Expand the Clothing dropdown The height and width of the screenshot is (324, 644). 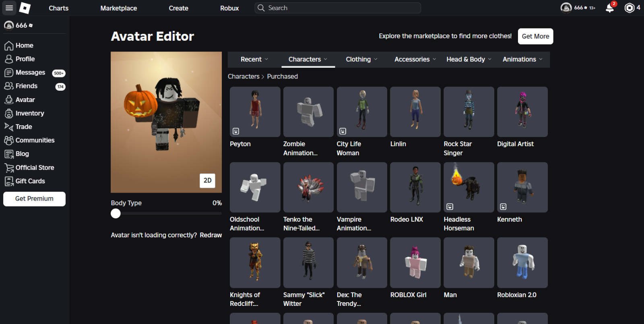coord(361,59)
